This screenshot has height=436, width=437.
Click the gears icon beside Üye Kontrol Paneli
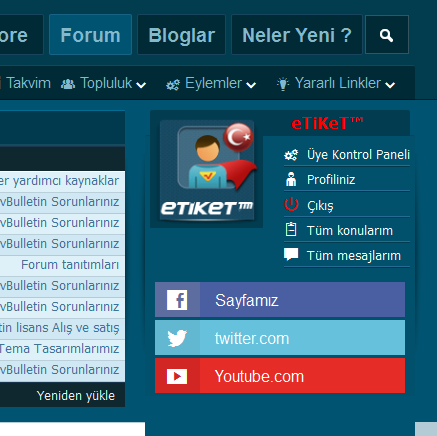pos(291,155)
